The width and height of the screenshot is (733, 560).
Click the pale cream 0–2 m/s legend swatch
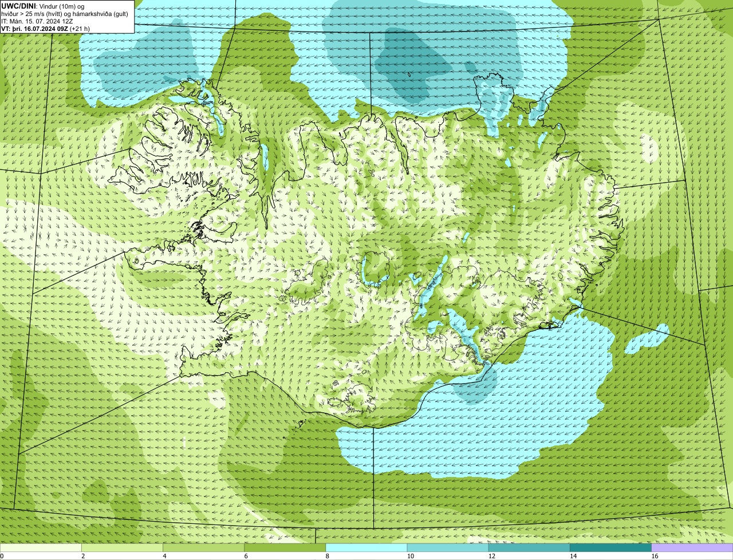click(x=41, y=548)
